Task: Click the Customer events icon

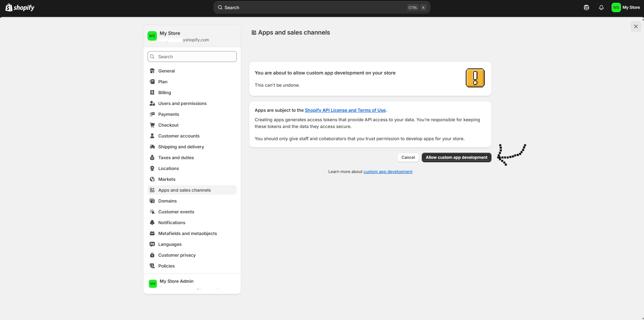Action: pos(152,212)
